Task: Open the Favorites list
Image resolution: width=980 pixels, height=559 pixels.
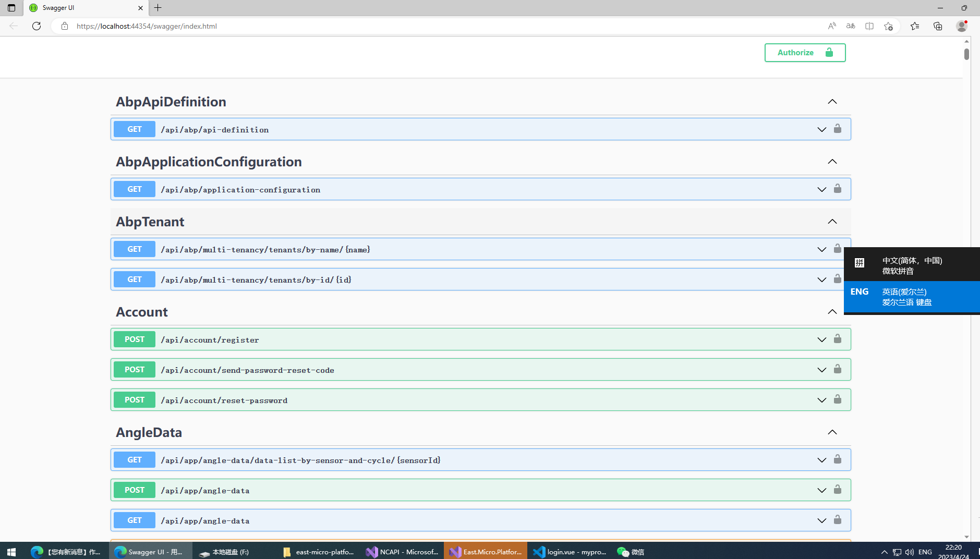Action: point(915,26)
